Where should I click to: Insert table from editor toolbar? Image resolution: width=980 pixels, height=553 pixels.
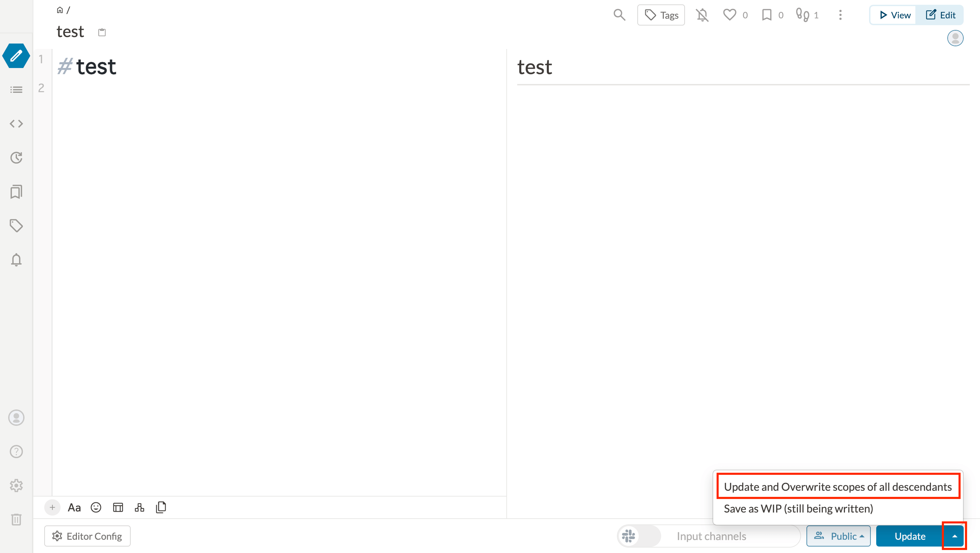[x=118, y=507]
